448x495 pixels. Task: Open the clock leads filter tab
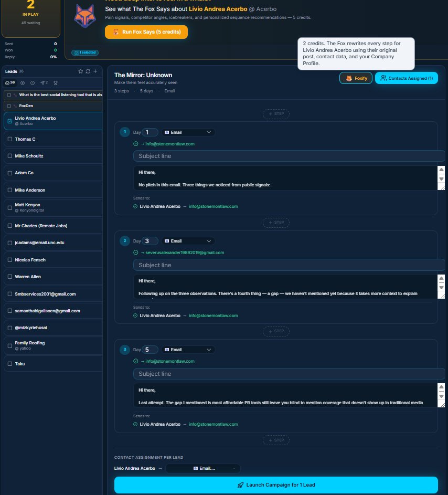(x=33, y=82)
